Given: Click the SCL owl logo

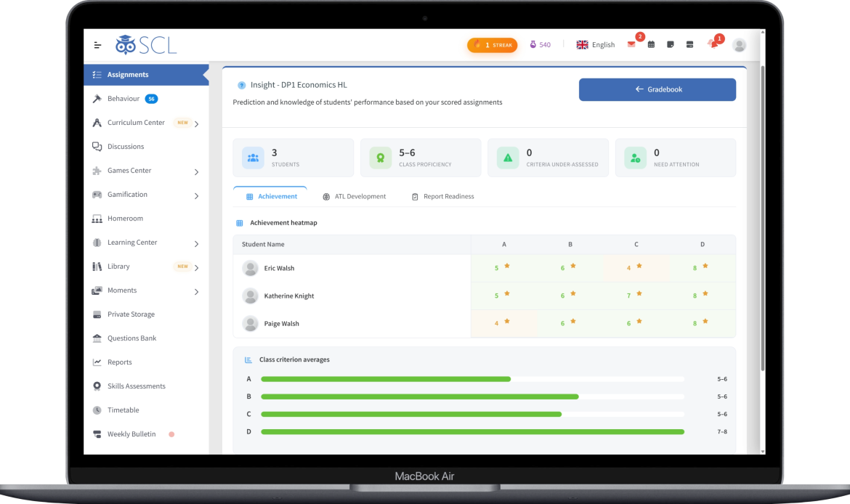Looking at the screenshot, I should pos(146,45).
